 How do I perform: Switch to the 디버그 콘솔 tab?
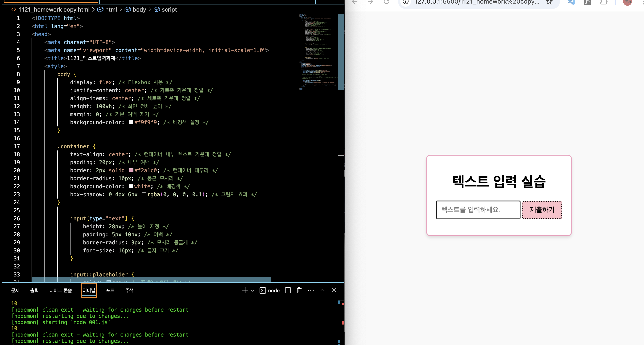[60, 290]
